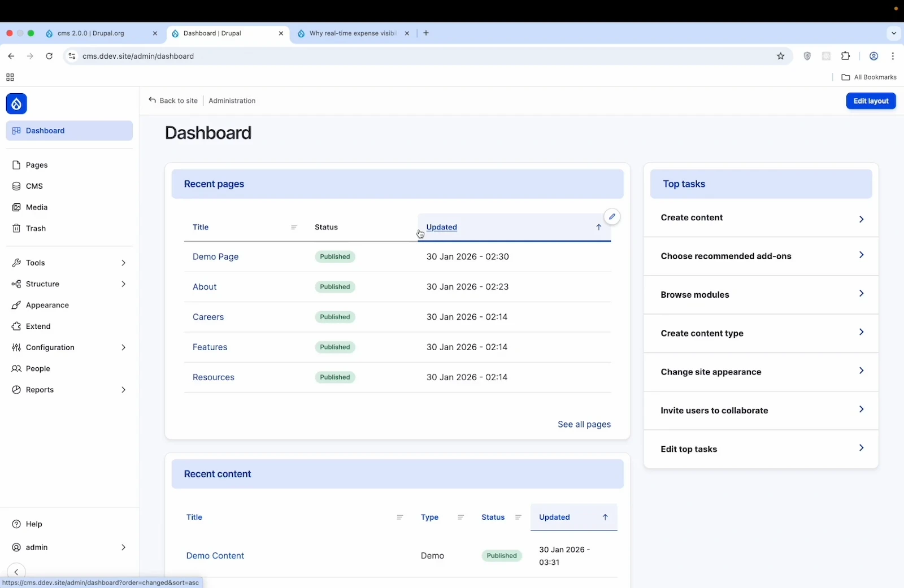Viewport: 904px width, 588px height.
Task: Click the Structure icon in sidebar
Action: (x=16, y=284)
